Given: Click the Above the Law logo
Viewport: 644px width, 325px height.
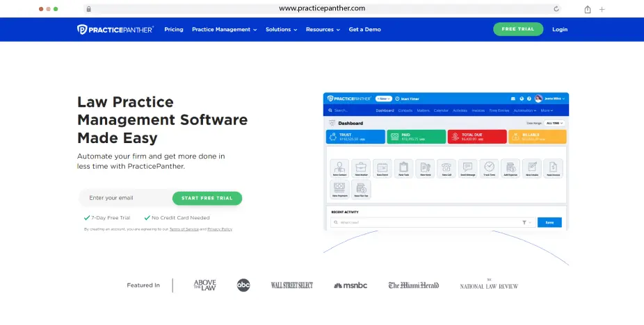Looking at the screenshot, I should click(x=205, y=285).
